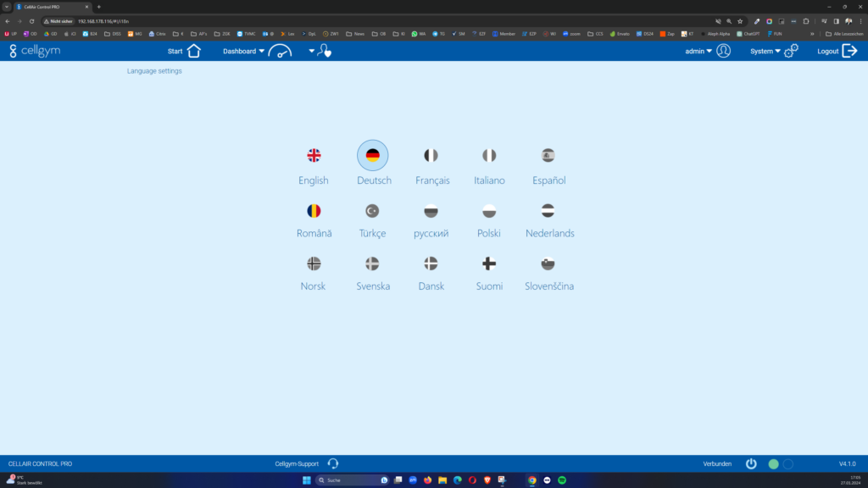Viewport: 868px width, 488px height.
Task: Click the Language settings link
Action: (x=154, y=71)
